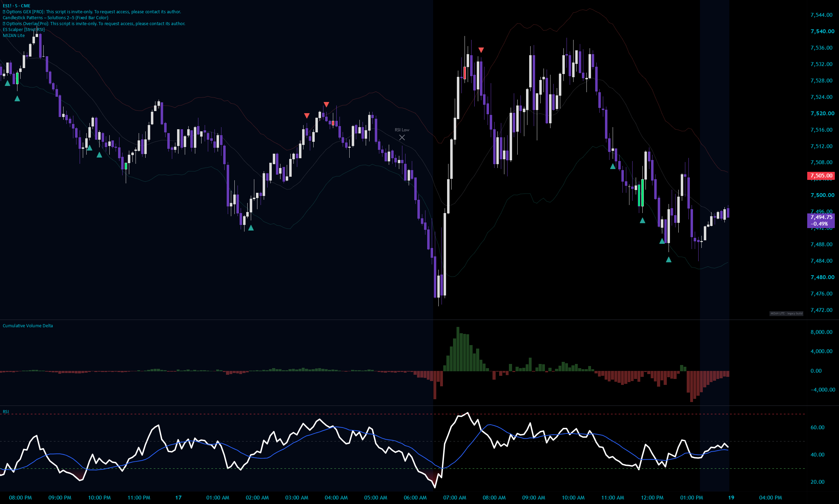Click the 10:00 AM time axis label
This screenshot has width=839, height=504.
click(573, 498)
